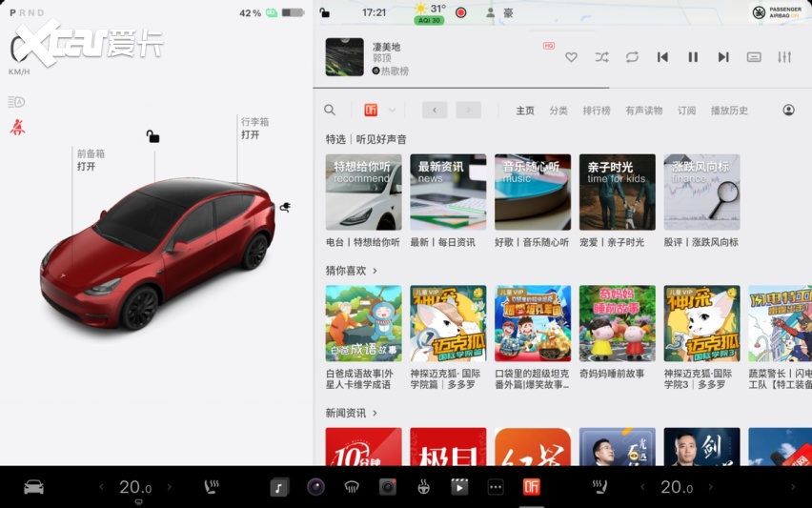
Task: Open vehicle controls from car icon
Action: (33, 487)
